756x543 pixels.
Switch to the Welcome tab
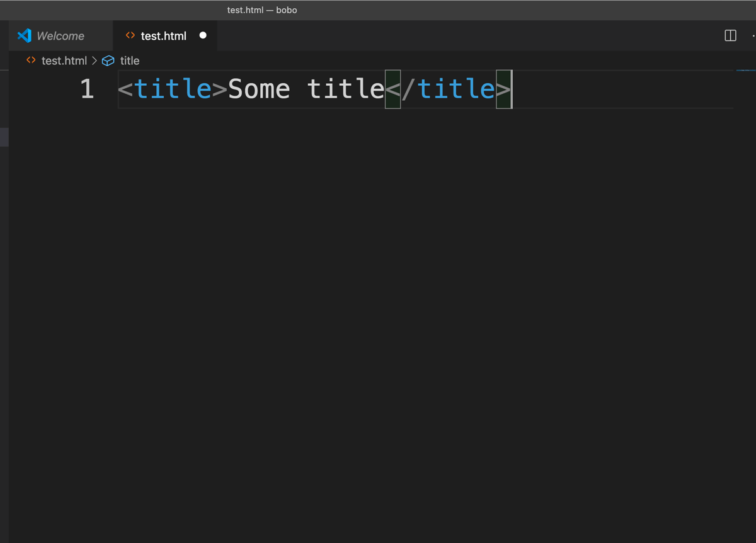(60, 36)
